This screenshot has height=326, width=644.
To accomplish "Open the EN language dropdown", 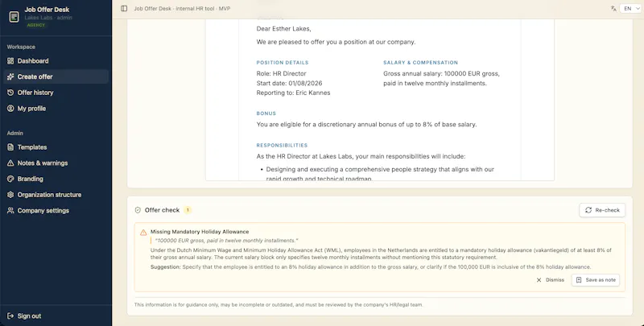I will (631, 8).
